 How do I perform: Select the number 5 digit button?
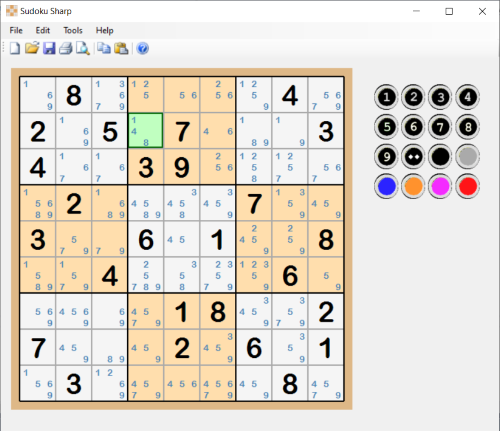pyautogui.click(x=386, y=127)
